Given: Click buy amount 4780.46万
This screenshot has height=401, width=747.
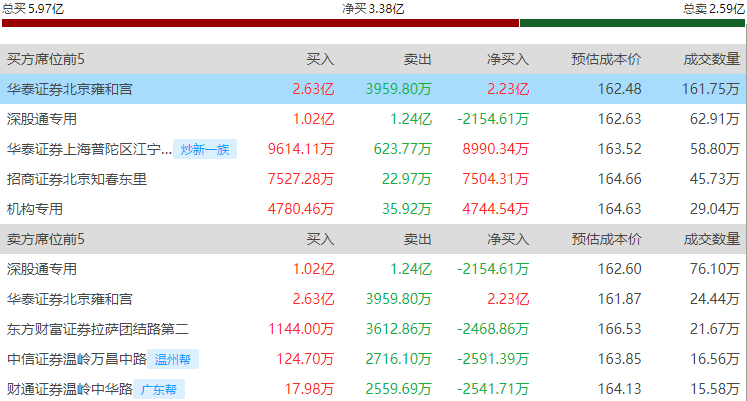Looking at the screenshot, I should pyautogui.click(x=301, y=209).
